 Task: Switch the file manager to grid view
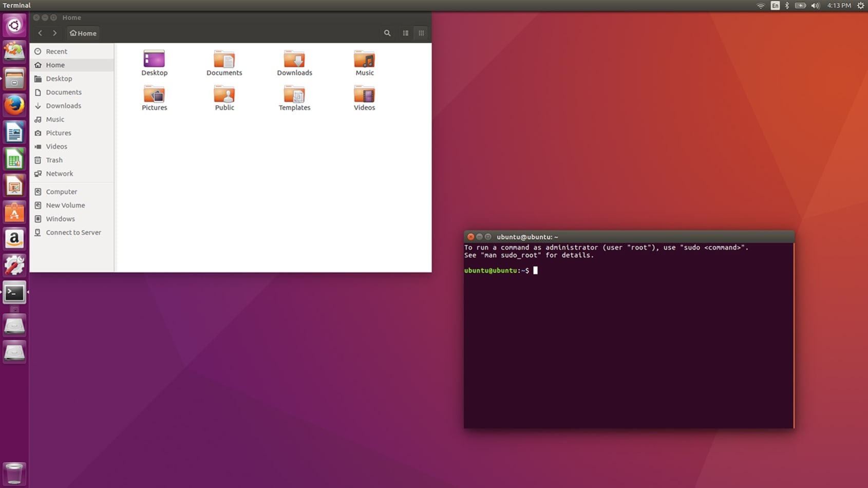pos(421,33)
